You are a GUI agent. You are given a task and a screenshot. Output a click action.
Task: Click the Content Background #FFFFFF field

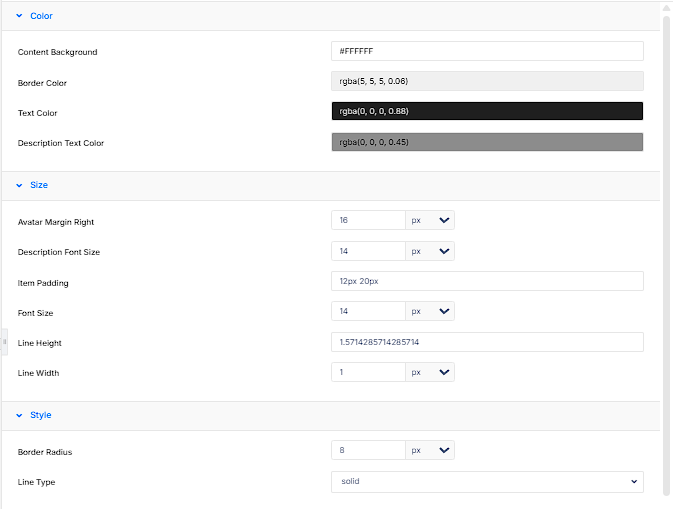coord(487,51)
